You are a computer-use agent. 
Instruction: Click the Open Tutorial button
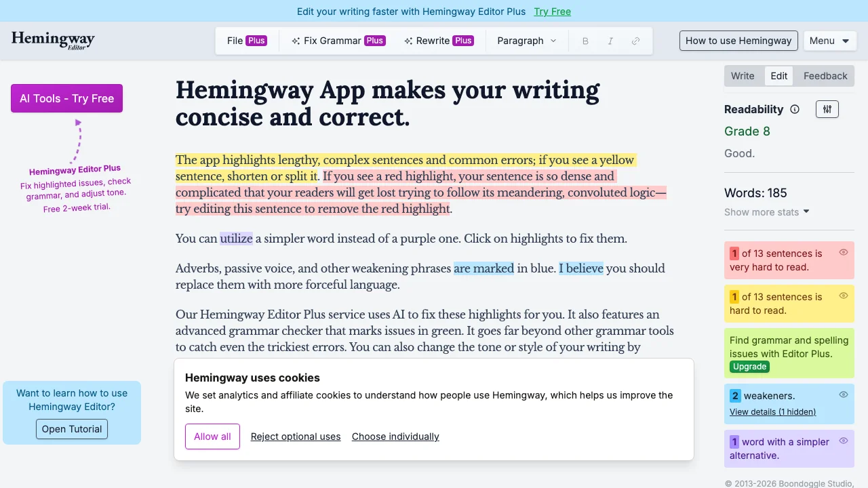click(x=72, y=429)
